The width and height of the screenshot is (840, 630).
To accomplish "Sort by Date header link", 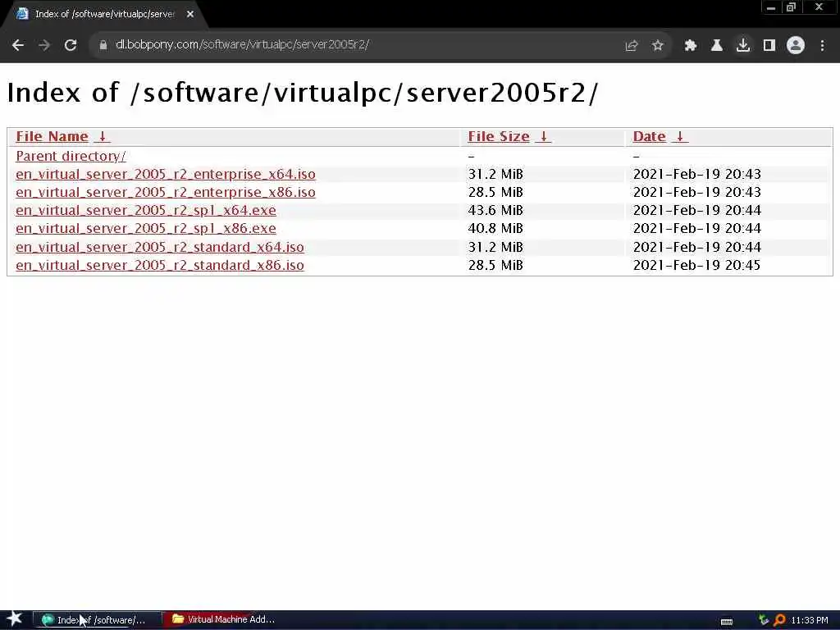I will [650, 137].
